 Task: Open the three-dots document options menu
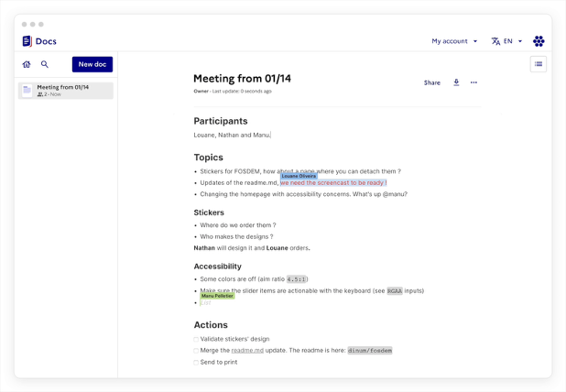pyautogui.click(x=473, y=82)
